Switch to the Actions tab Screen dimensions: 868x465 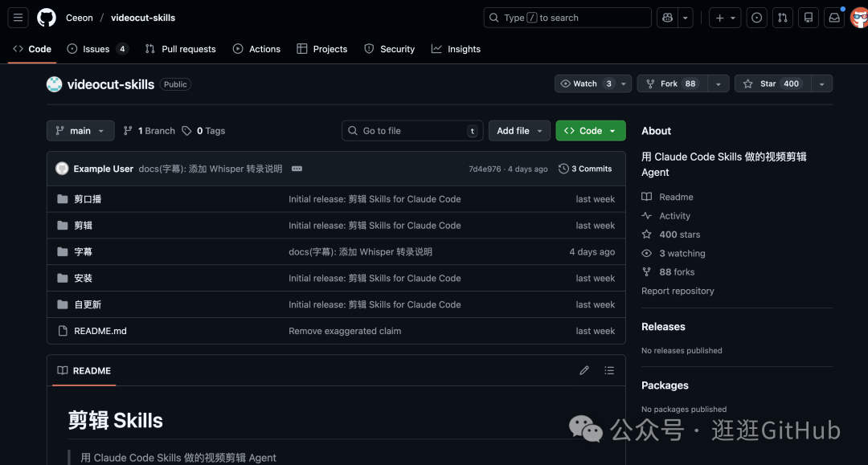point(256,49)
